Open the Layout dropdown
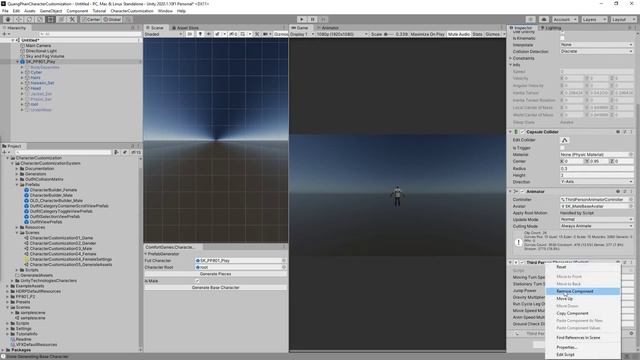 click(x=623, y=19)
